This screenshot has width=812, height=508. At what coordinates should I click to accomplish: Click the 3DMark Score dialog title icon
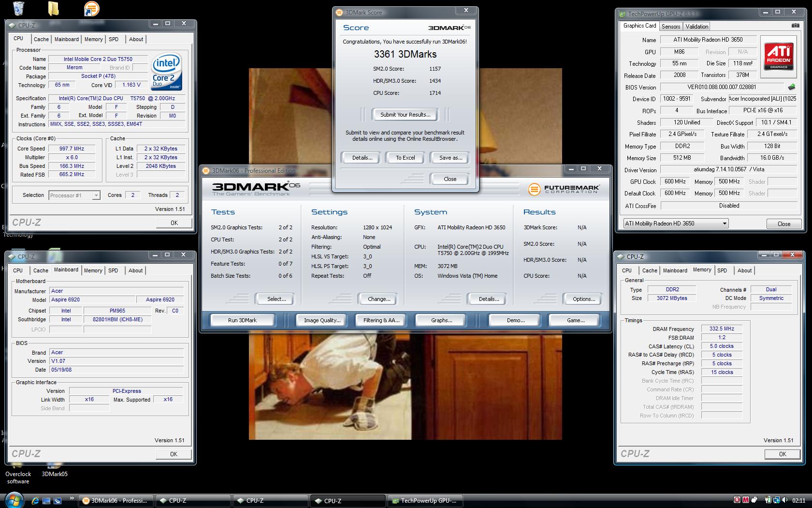tap(339, 12)
